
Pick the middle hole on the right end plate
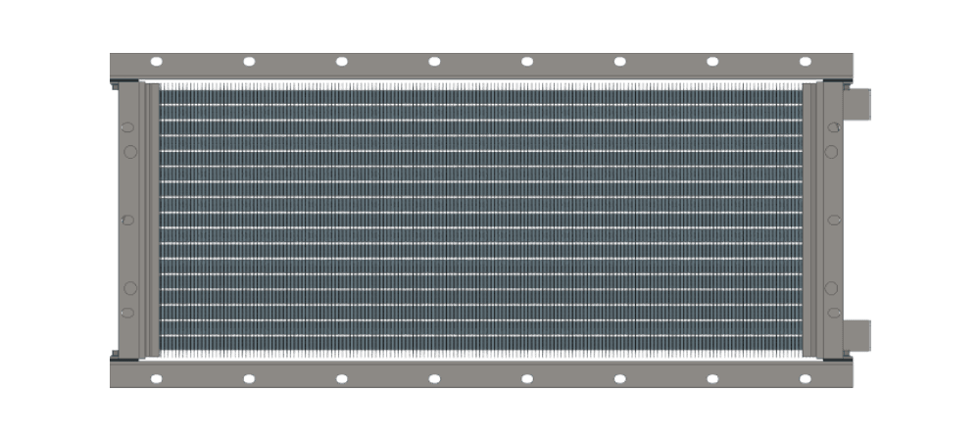point(832,220)
